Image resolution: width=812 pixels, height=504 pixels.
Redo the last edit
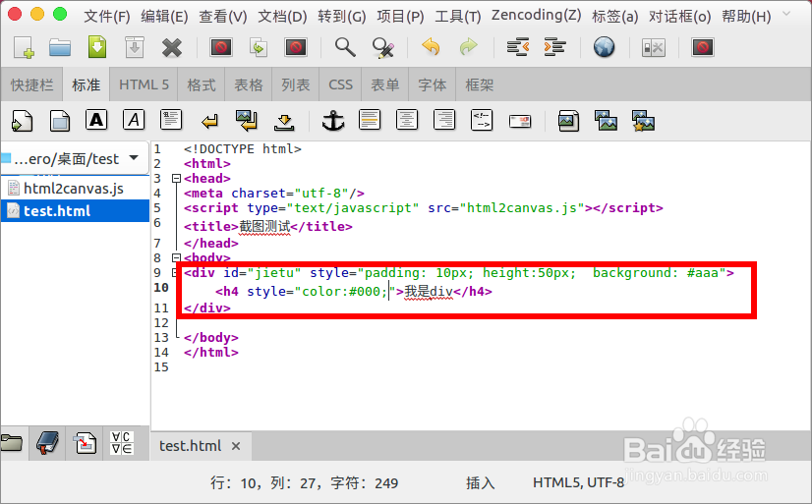[468, 47]
